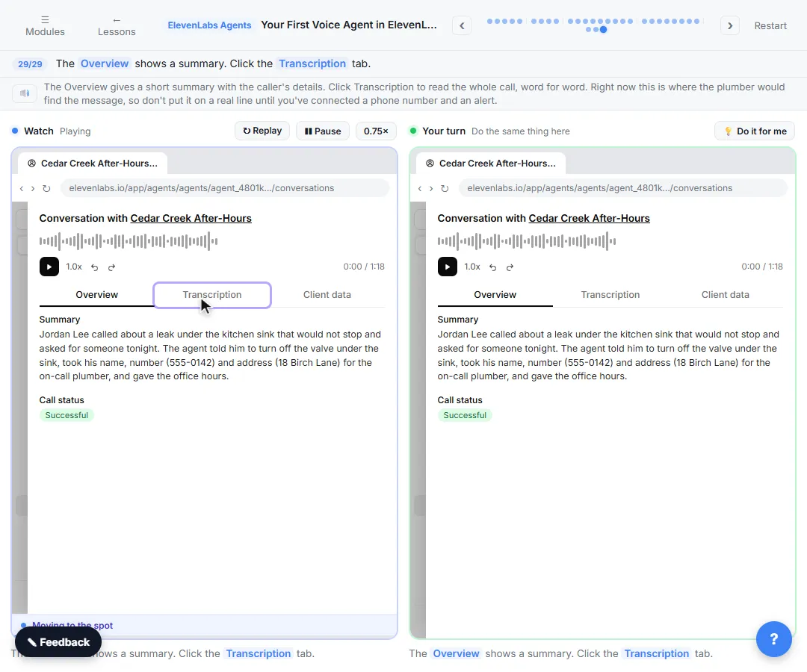Play the conversation audio in Watch panel
This screenshot has height=672, width=807.
pyautogui.click(x=49, y=267)
